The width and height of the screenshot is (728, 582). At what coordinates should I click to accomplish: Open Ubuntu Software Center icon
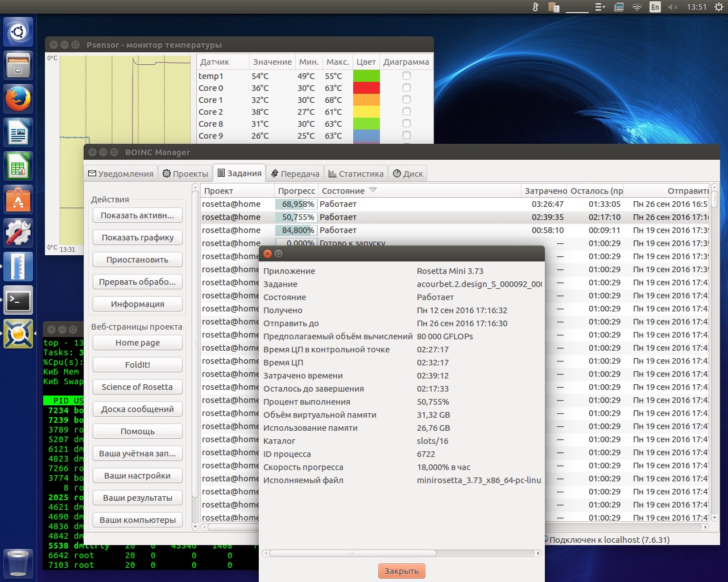point(18,200)
